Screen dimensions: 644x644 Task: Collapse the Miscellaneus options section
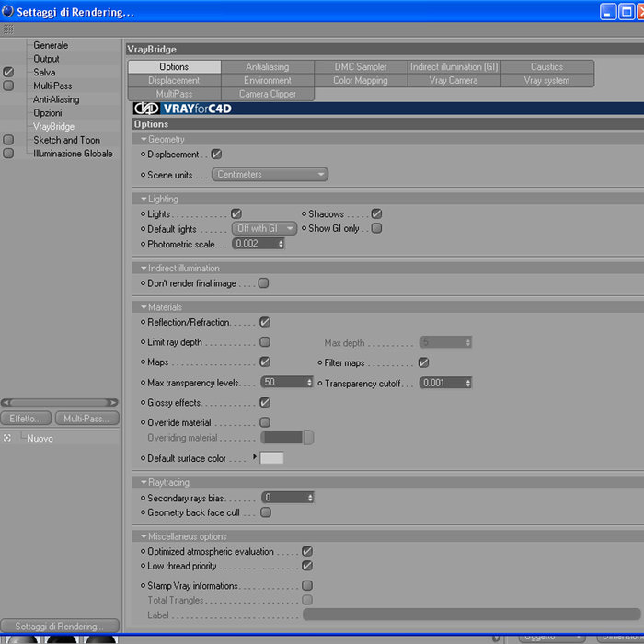(x=144, y=536)
